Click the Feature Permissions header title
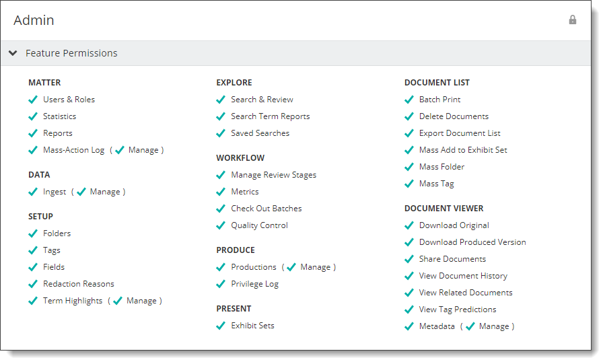Image resolution: width=605 pixels, height=364 pixels. pyautogui.click(x=71, y=53)
